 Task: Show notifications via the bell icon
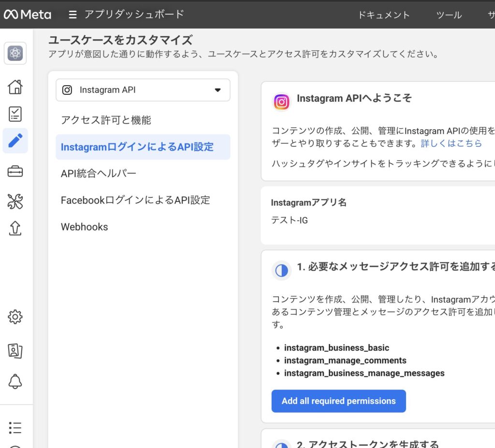pos(15,382)
